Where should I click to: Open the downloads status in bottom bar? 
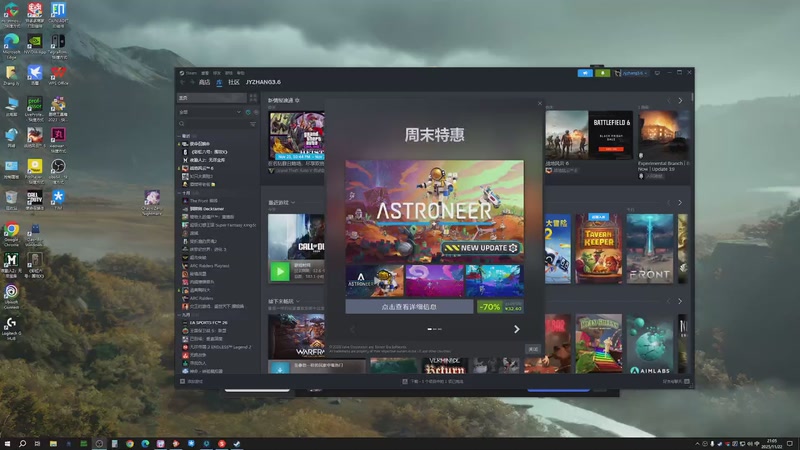coord(433,381)
